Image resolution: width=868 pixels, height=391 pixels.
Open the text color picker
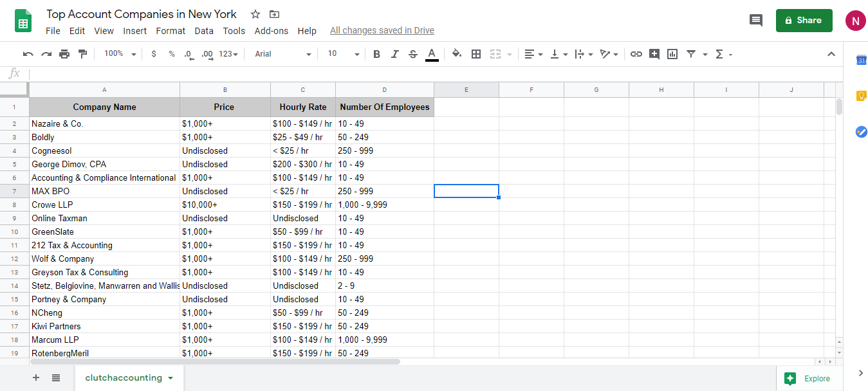[x=432, y=54]
